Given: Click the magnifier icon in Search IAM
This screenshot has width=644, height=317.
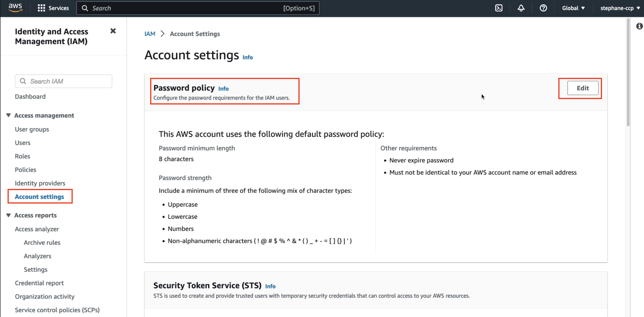Looking at the screenshot, I should click(23, 81).
